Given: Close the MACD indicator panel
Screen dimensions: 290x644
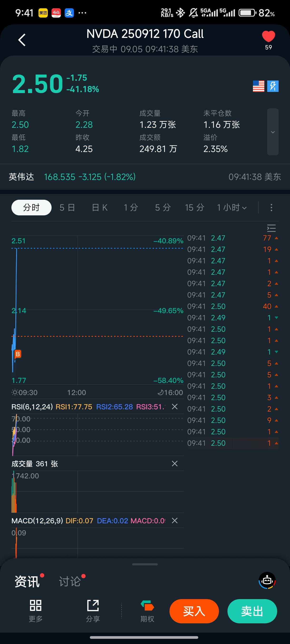Looking at the screenshot, I should tap(175, 521).
